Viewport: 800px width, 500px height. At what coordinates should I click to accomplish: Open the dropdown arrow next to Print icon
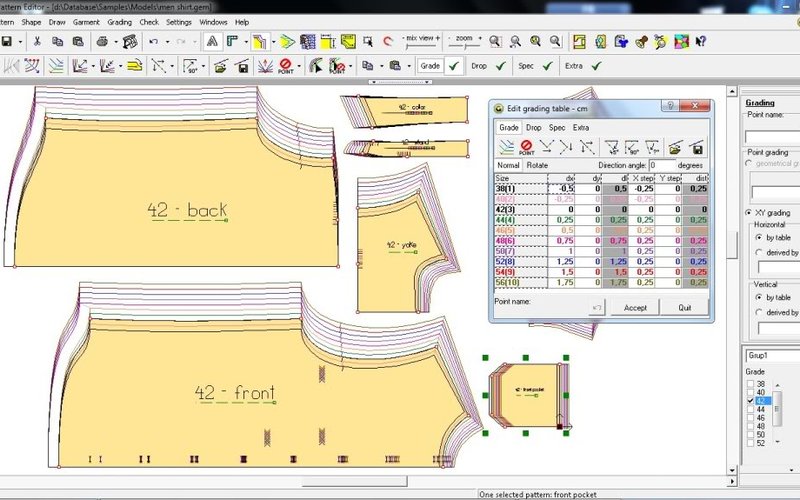[x=115, y=42]
